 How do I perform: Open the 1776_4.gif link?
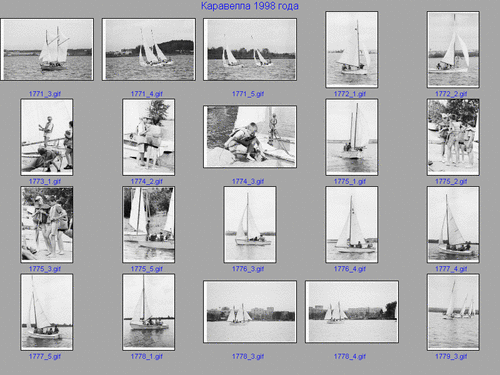pos(350,269)
